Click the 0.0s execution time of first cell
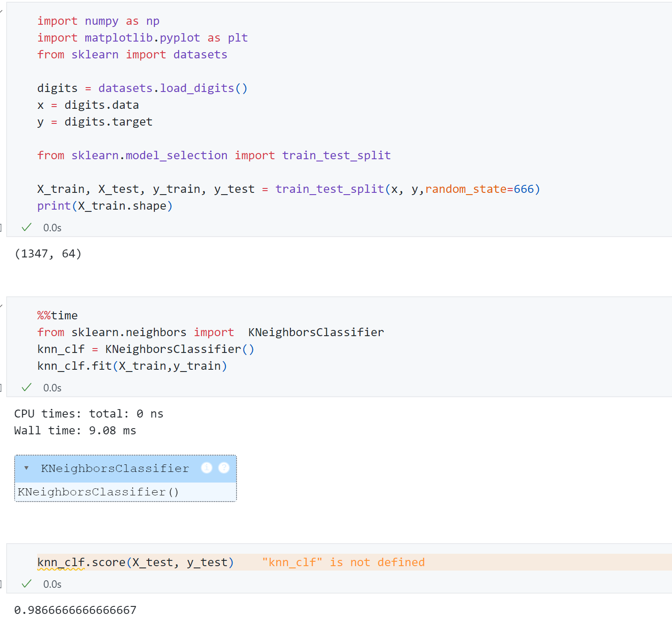Viewport: 672px width, 617px height. point(52,228)
